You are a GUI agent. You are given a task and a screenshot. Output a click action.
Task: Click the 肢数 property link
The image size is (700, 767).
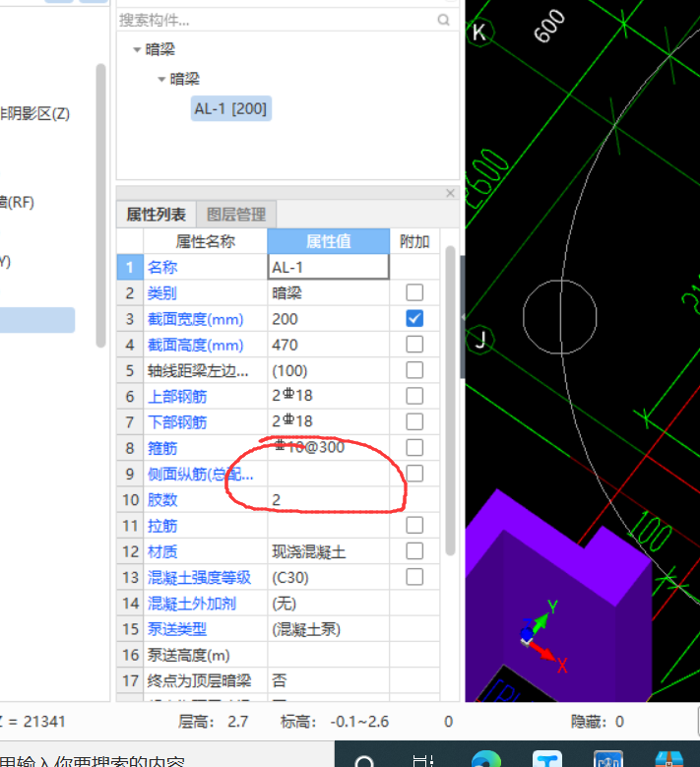click(x=162, y=500)
